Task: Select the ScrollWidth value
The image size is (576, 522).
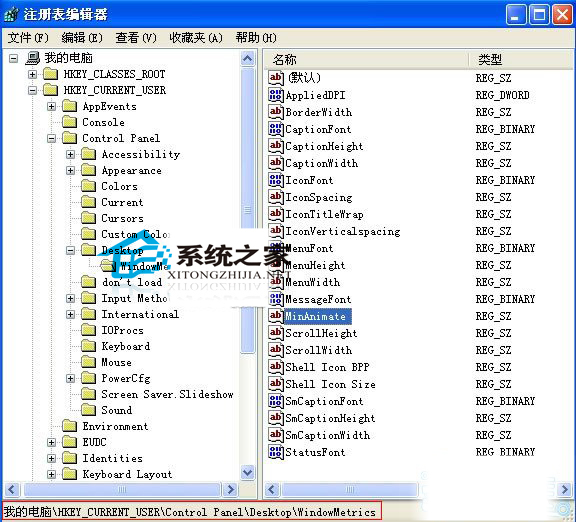Action: tap(319, 350)
